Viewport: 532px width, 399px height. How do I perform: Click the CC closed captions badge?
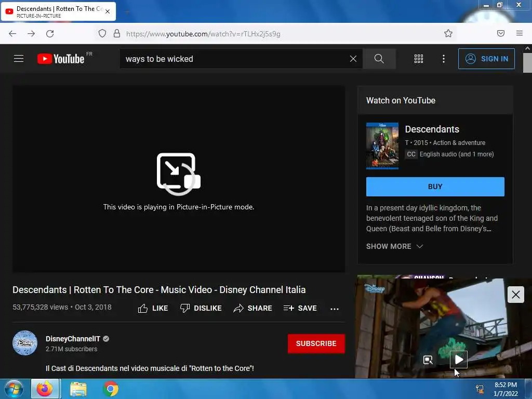[411, 154]
